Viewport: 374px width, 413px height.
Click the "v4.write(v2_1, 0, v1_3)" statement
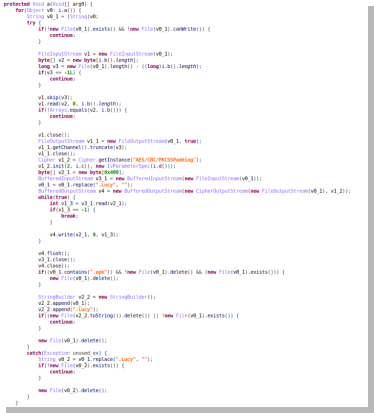pos(84,234)
